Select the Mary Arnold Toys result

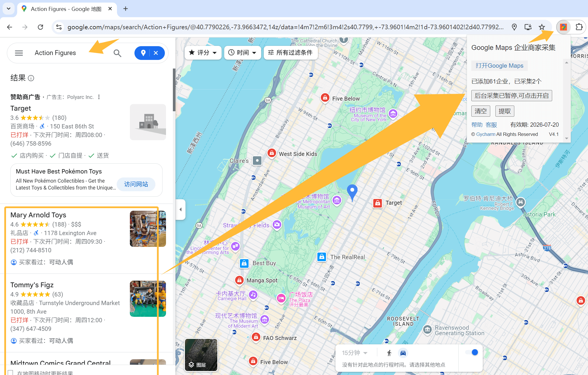pyautogui.click(x=86, y=239)
